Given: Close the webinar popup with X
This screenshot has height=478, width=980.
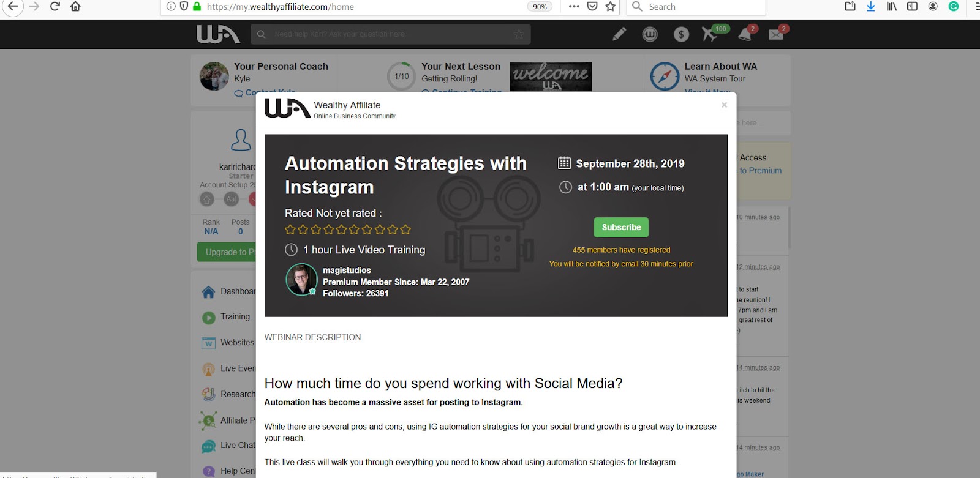Looking at the screenshot, I should point(724,105).
